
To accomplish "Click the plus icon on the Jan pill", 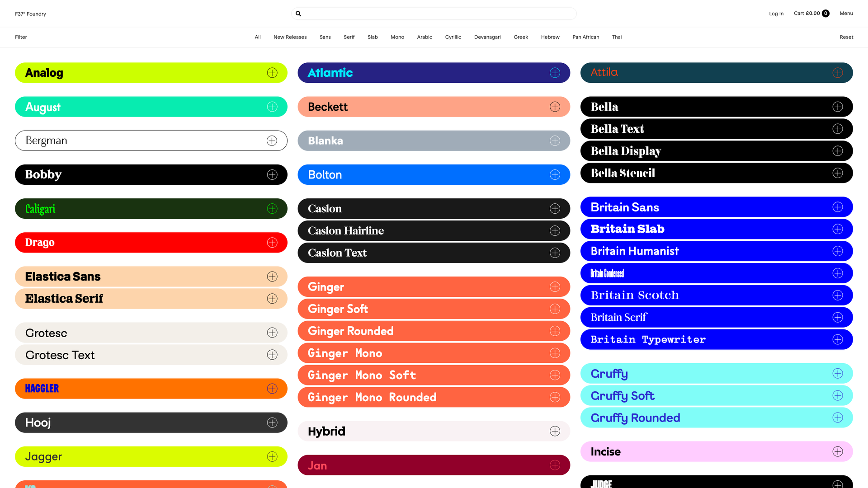I will 555,465.
